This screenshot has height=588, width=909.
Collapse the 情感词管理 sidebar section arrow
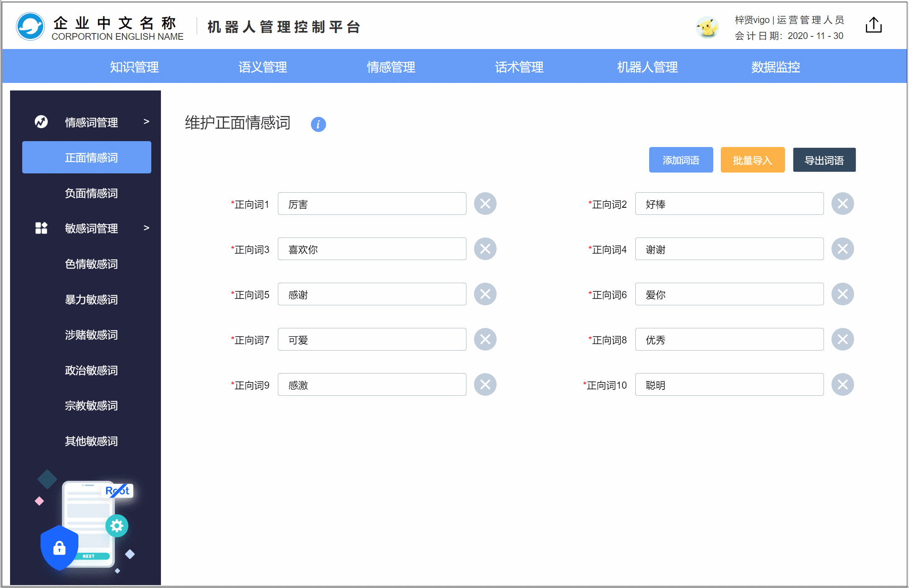[146, 121]
